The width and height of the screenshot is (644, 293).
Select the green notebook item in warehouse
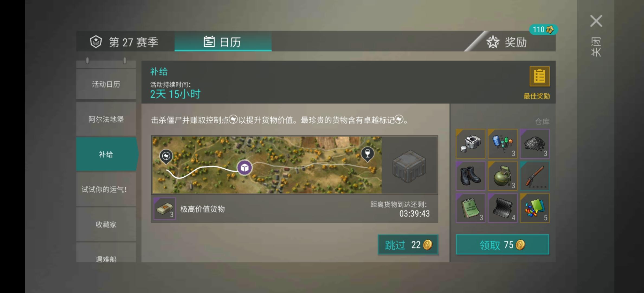tap(471, 208)
